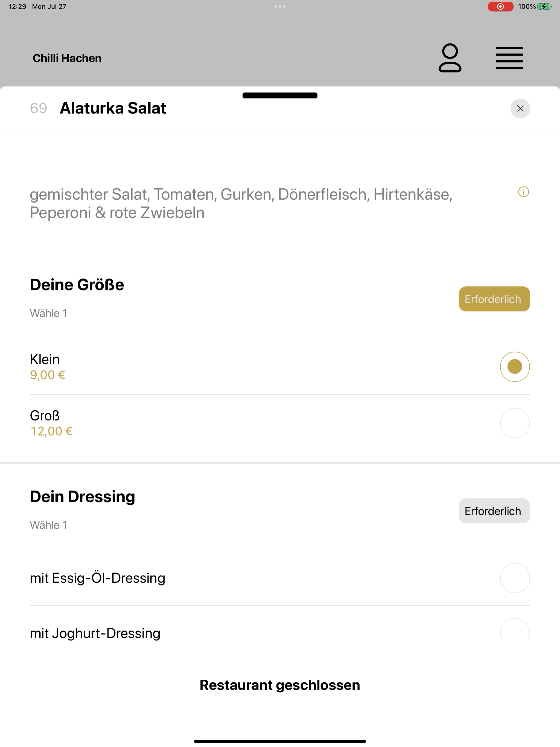The image size is (560, 747).
Task: Tap the screen recording indicator
Action: click(500, 6)
